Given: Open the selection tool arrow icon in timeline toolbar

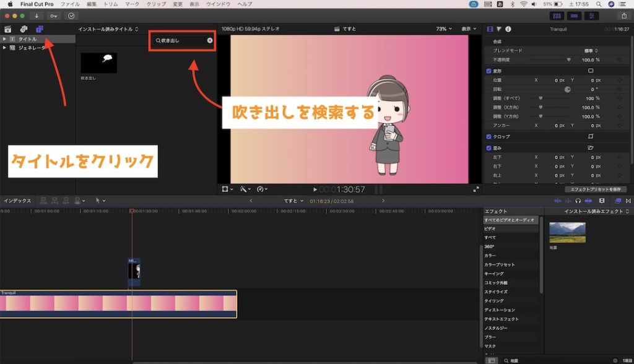Looking at the screenshot, I should [98, 201].
